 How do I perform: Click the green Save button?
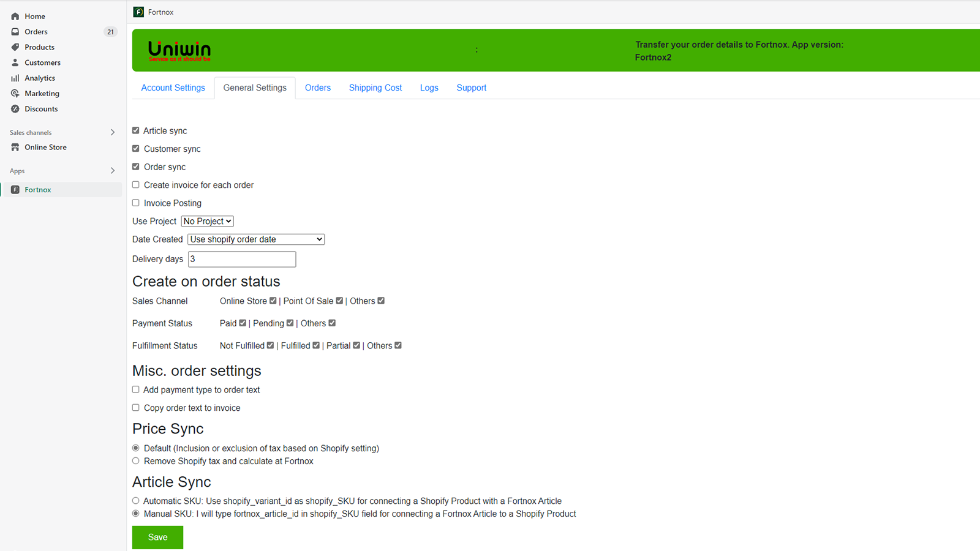157,537
